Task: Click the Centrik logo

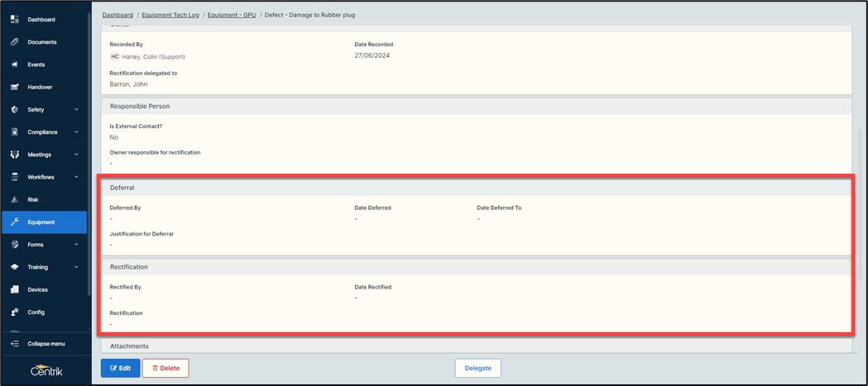Action: [x=46, y=369]
